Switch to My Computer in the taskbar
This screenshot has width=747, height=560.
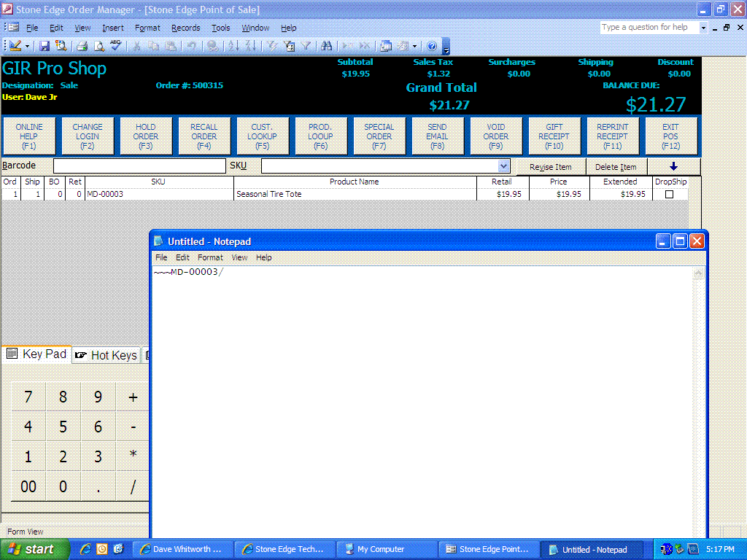click(387, 549)
